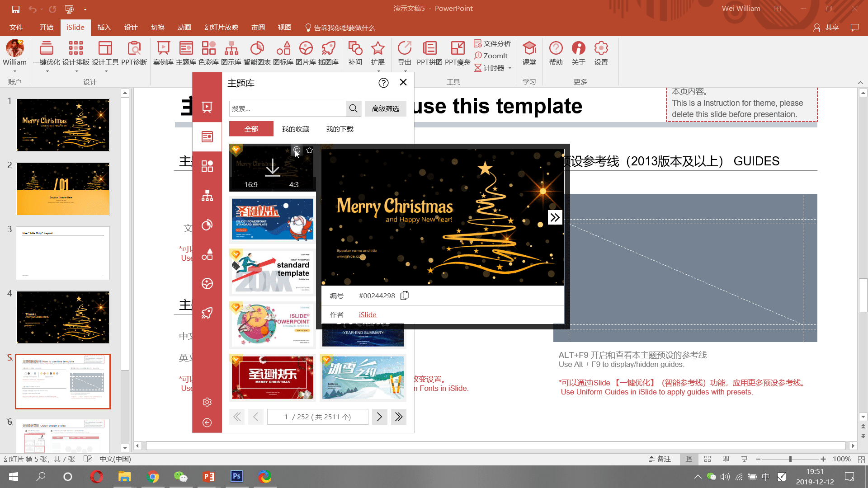Select 4:3 ratio on Christmas theme
The image size is (868, 488).
pyautogui.click(x=294, y=184)
